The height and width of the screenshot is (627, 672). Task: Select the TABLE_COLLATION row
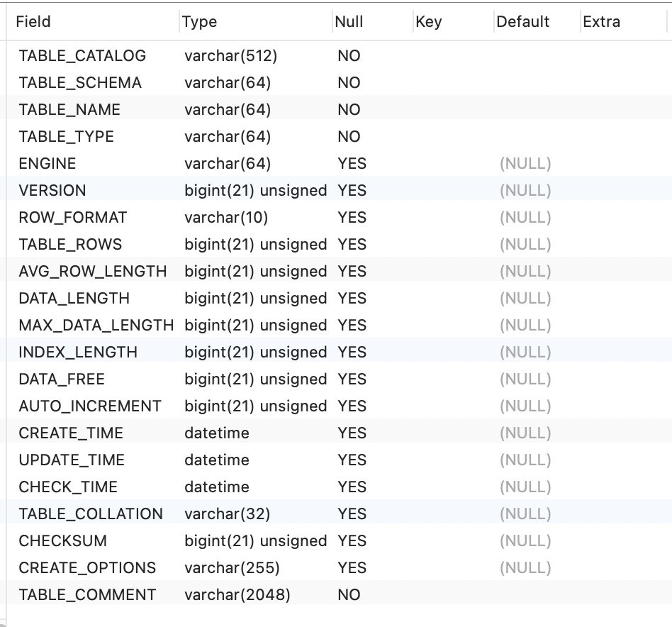[x=337, y=514]
